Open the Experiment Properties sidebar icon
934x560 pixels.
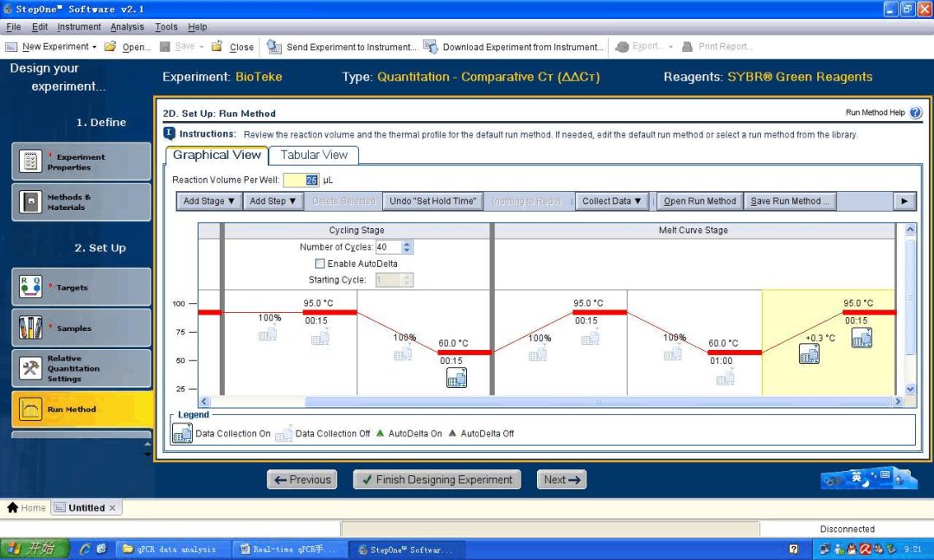point(31,162)
